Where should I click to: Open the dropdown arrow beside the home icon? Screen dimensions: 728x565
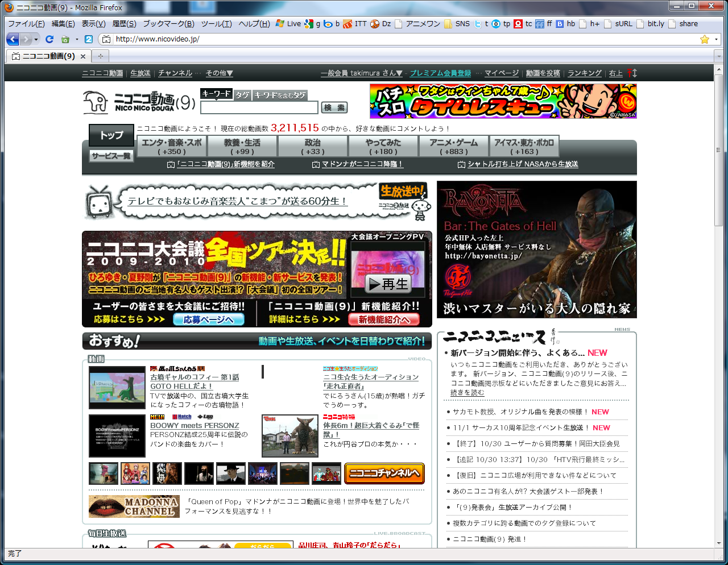point(77,39)
